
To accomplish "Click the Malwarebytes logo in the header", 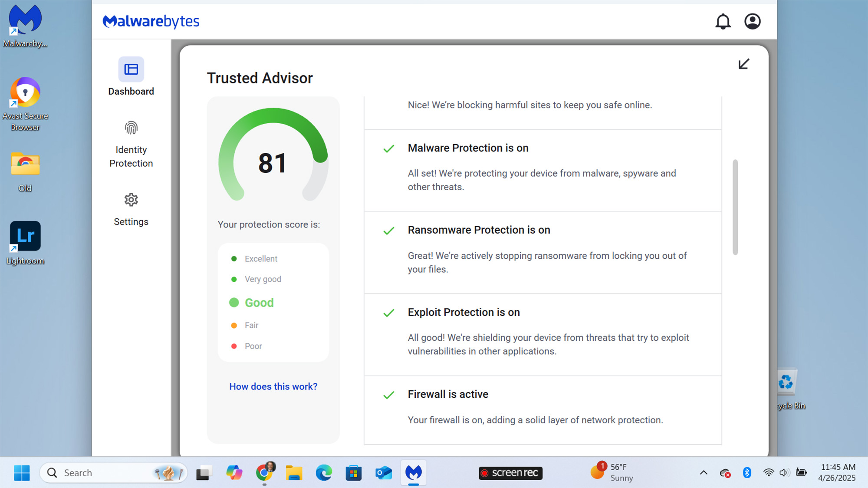I will click(x=151, y=21).
